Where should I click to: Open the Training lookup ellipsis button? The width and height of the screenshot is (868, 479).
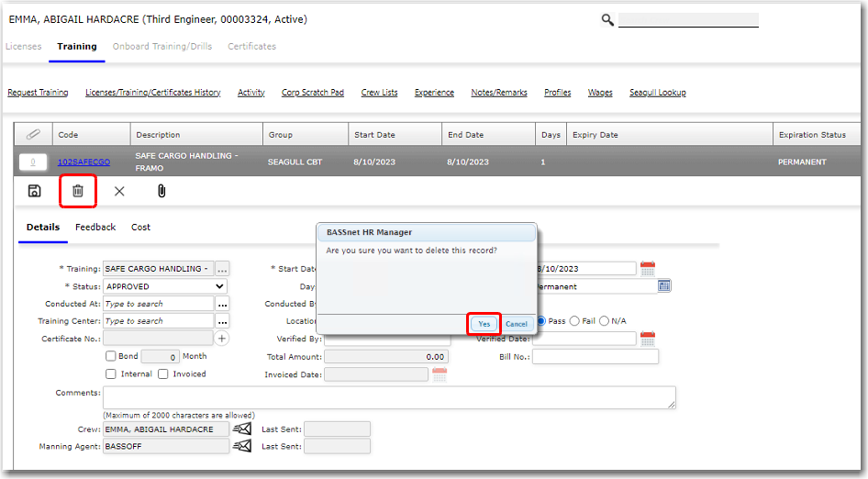222,269
